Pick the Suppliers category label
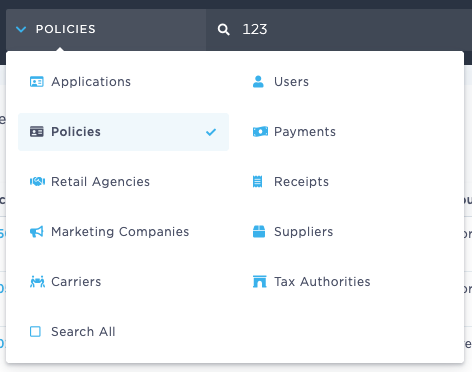This screenshot has height=372, width=472. click(303, 232)
